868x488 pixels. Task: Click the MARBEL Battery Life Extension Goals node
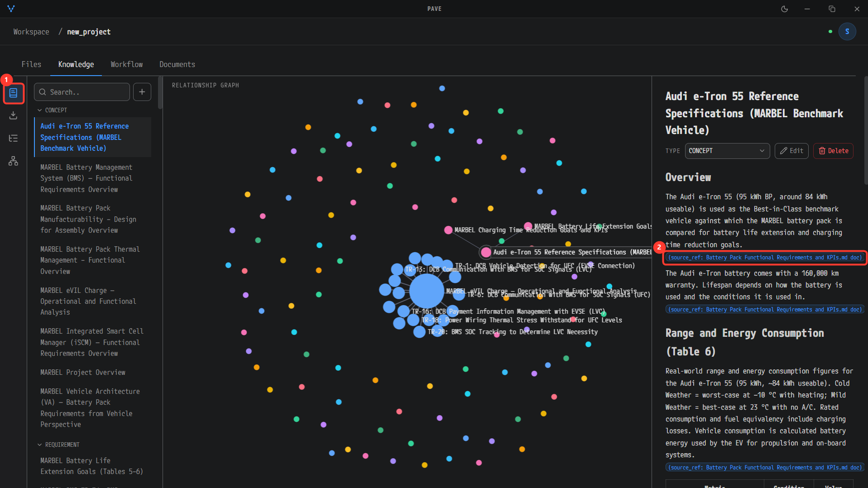tap(528, 226)
